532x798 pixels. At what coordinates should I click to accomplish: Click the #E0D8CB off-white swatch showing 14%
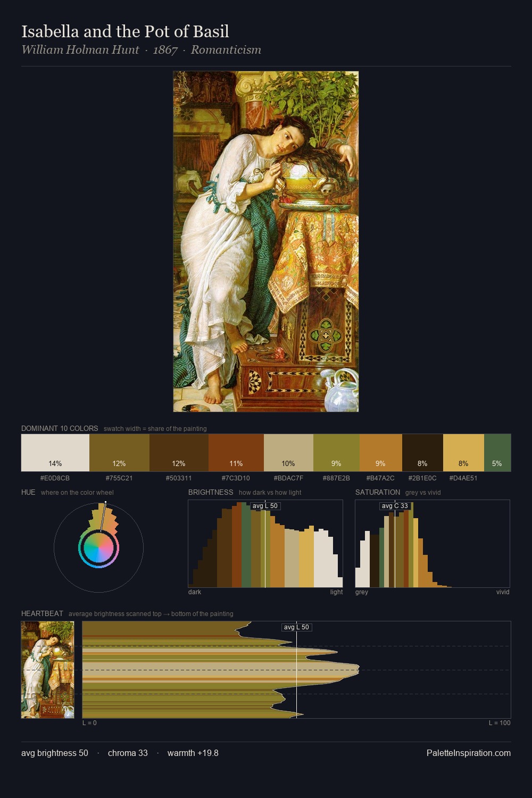[55, 453]
